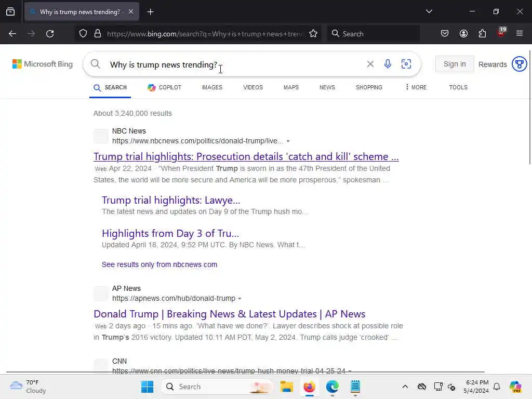The image size is (532, 399).
Task: Open the Notepad taskbar icon
Action: tap(355, 387)
